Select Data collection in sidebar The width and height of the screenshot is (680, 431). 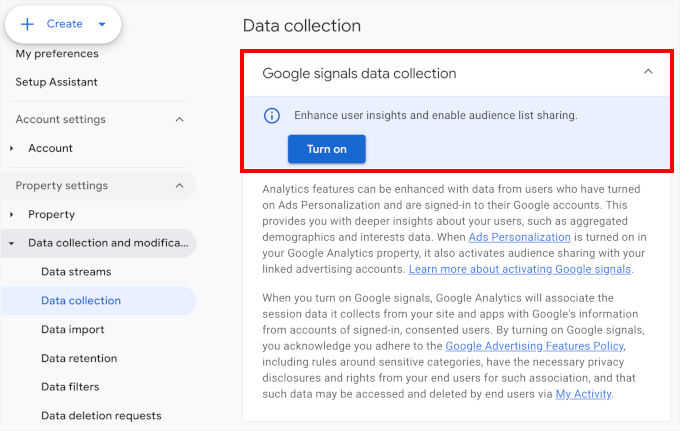[81, 300]
